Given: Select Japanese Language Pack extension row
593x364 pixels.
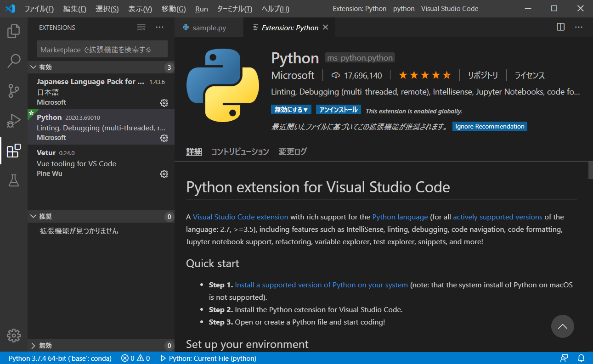Looking at the screenshot, I should (101, 92).
